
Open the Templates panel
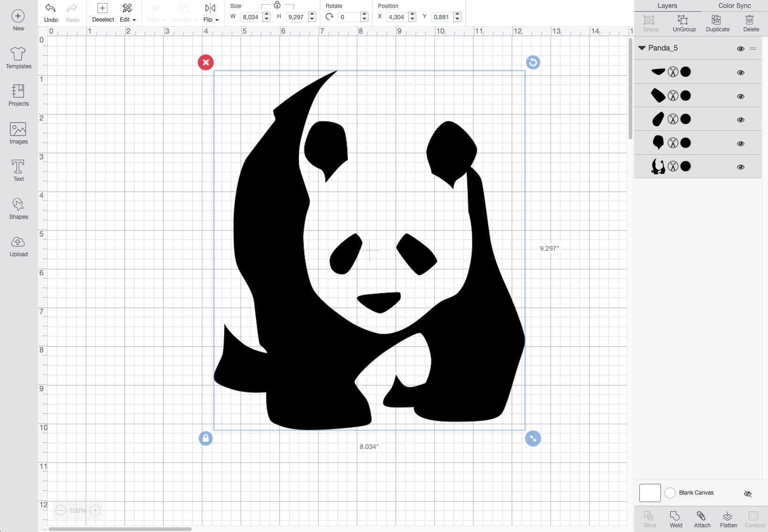(x=18, y=58)
